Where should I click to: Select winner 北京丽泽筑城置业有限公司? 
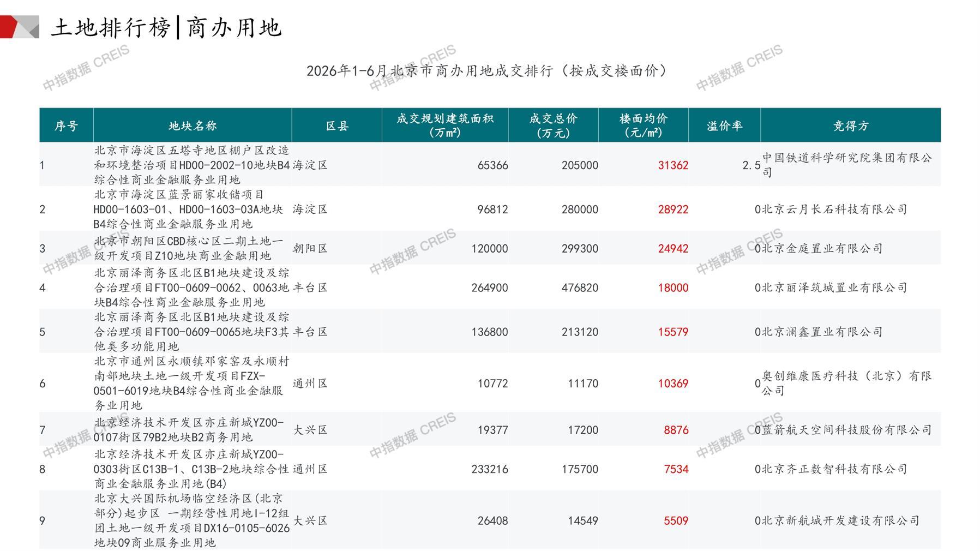[834, 288]
